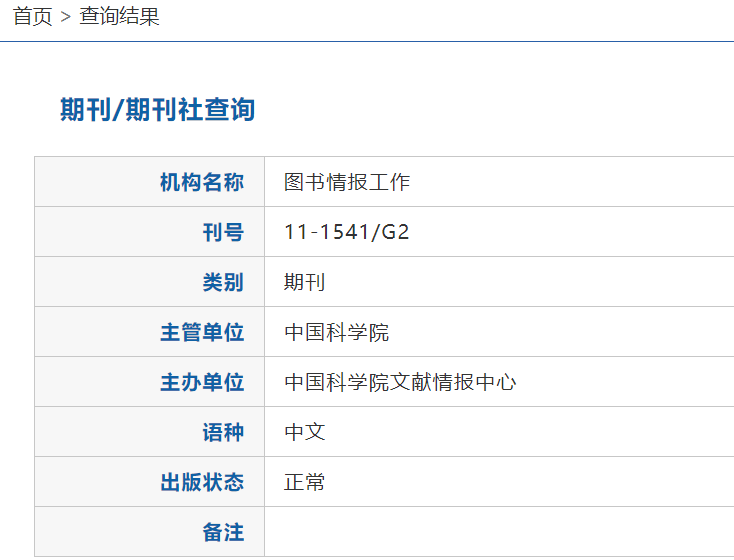Click the 首页 breadcrumb link
734x560 pixels.
pyautogui.click(x=32, y=17)
